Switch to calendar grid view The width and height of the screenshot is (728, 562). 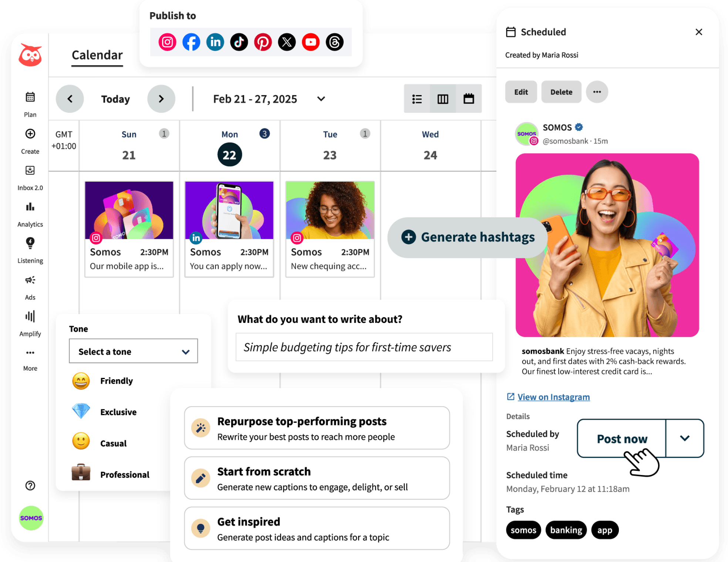[x=469, y=98]
